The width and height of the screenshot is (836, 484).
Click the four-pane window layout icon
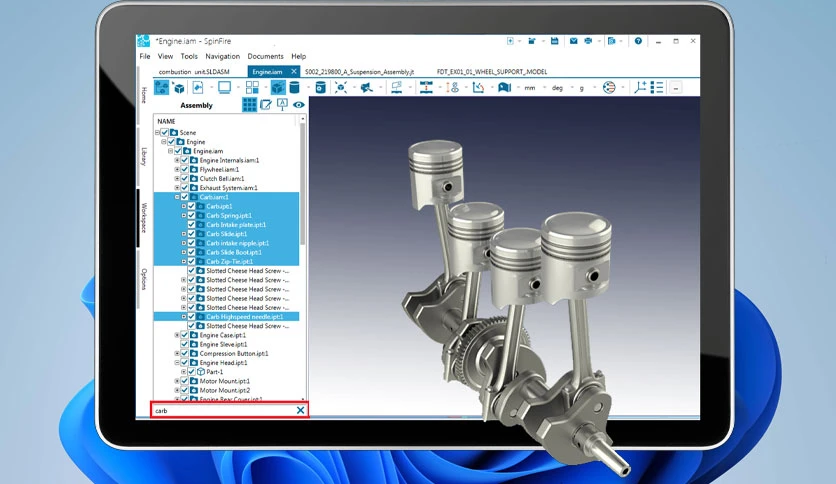(252, 87)
